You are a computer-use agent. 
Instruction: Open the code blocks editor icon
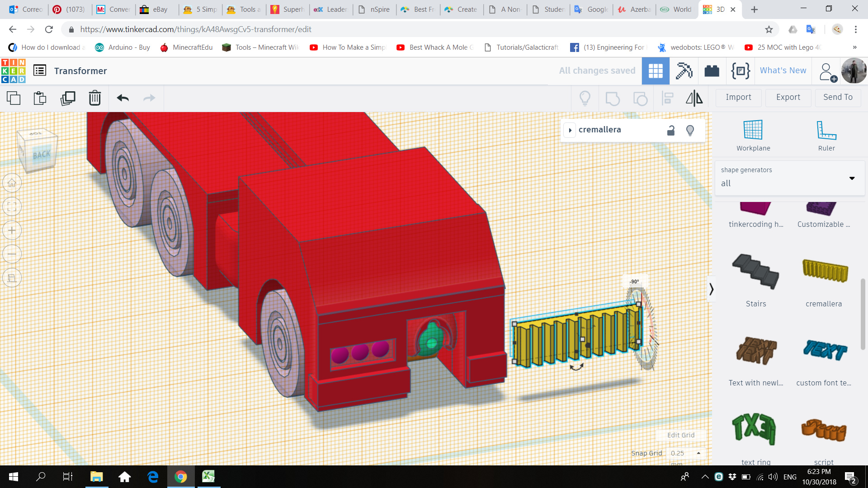(x=740, y=71)
